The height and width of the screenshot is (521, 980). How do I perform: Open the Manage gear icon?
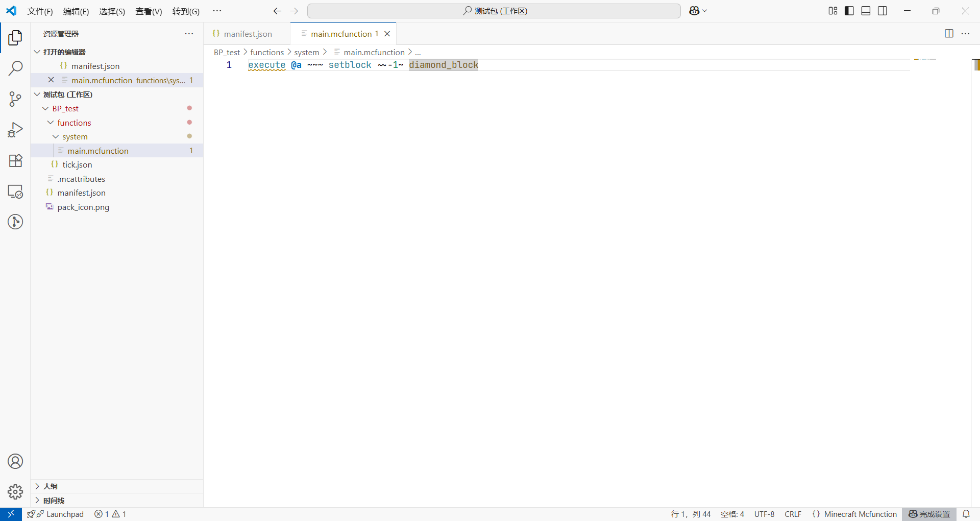[15, 492]
